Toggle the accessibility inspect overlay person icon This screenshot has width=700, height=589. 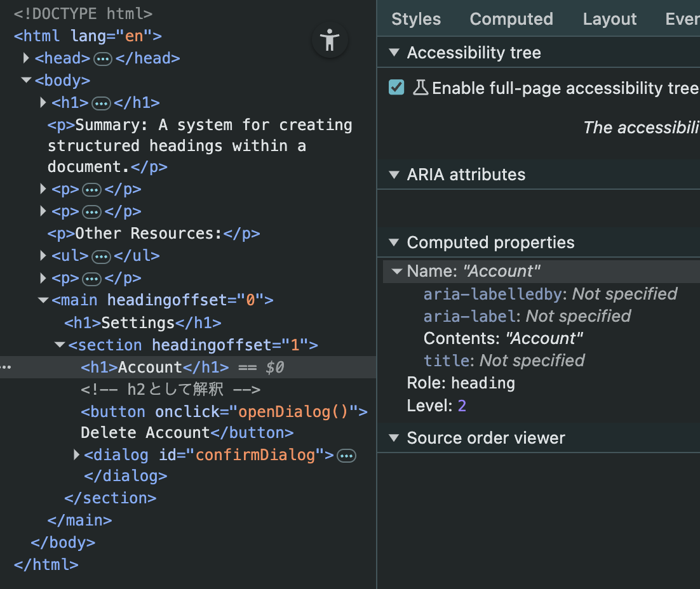[330, 40]
